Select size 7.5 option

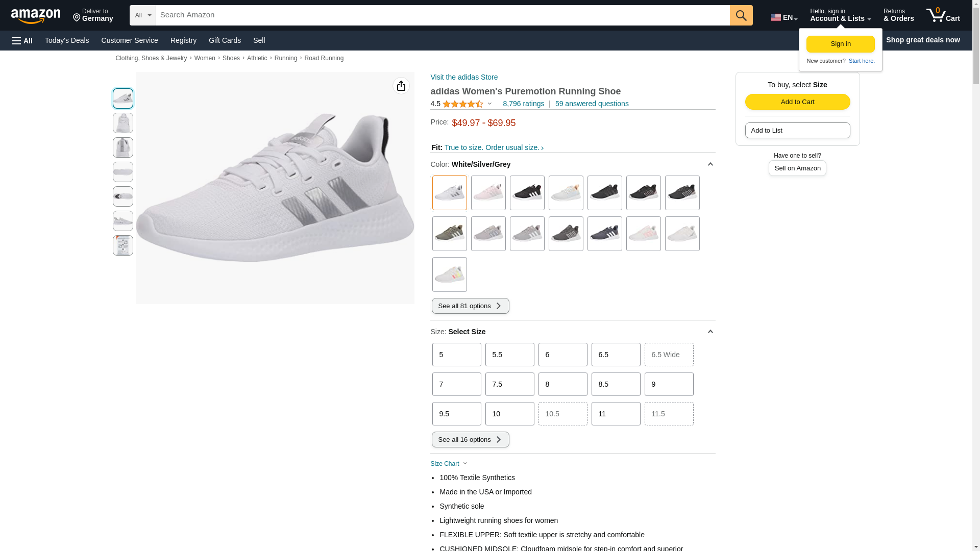tap(510, 384)
